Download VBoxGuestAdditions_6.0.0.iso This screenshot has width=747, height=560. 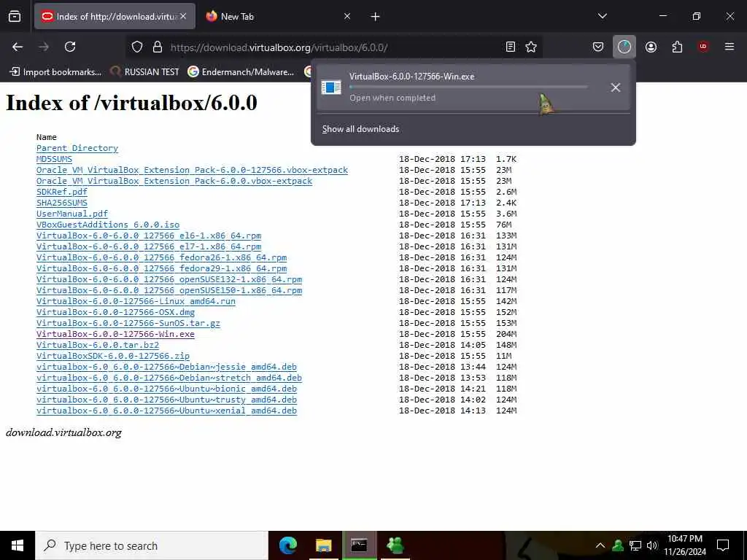tap(108, 225)
